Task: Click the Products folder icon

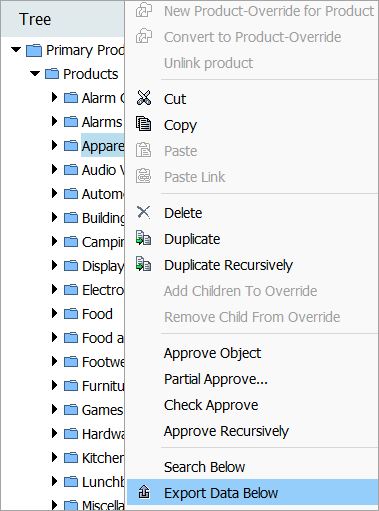Action: [x=52, y=74]
